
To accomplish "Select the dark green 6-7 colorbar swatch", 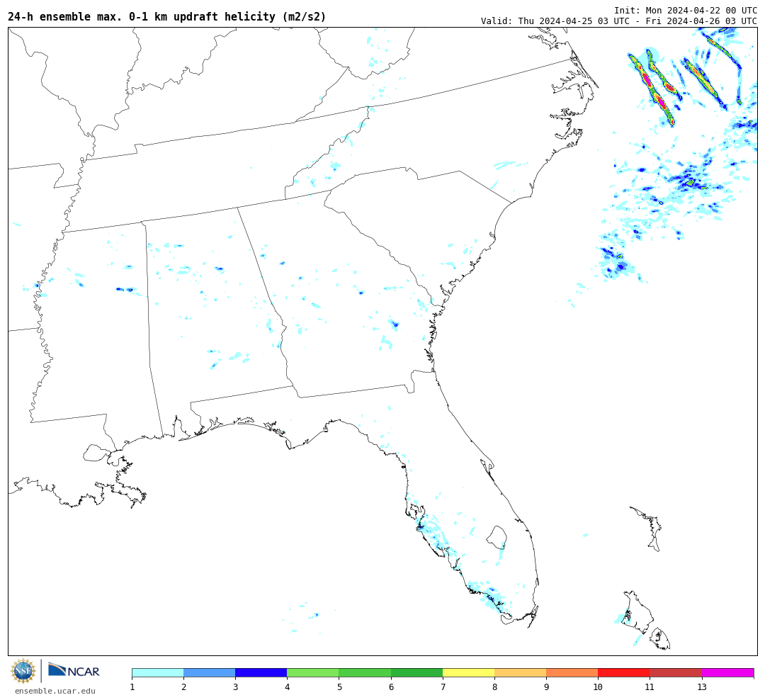I will tap(416, 673).
